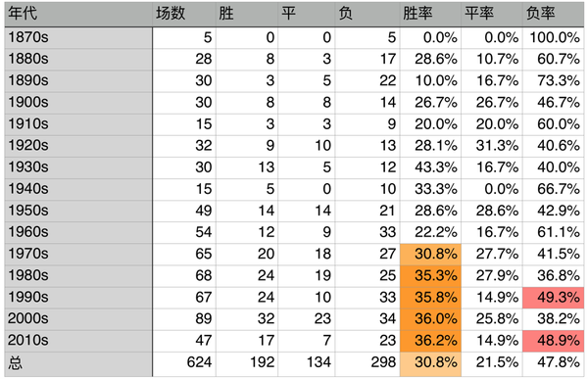Select the 1920s row label
Image resolution: width=588 pixels, height=379 pixels.
(x=78, y=146)
